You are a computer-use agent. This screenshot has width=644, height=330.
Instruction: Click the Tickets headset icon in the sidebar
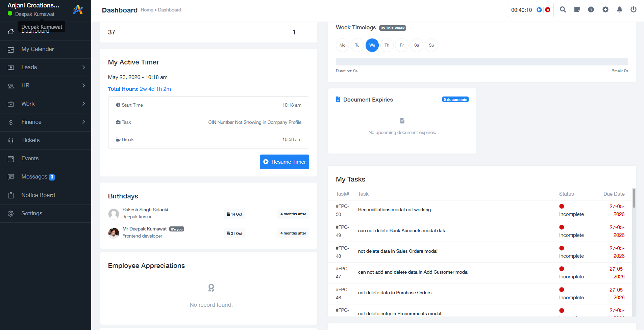point(11,141)
